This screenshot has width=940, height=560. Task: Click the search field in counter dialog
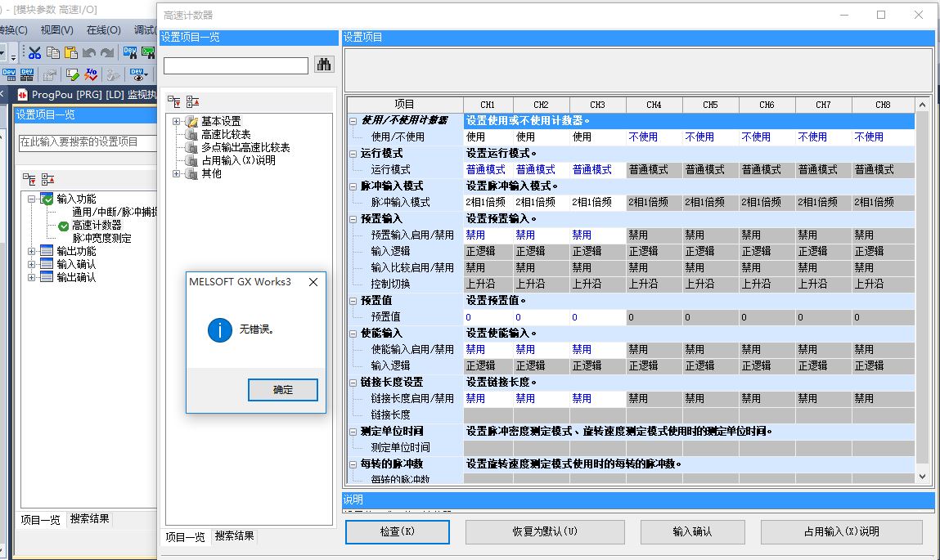coord(236,65)
